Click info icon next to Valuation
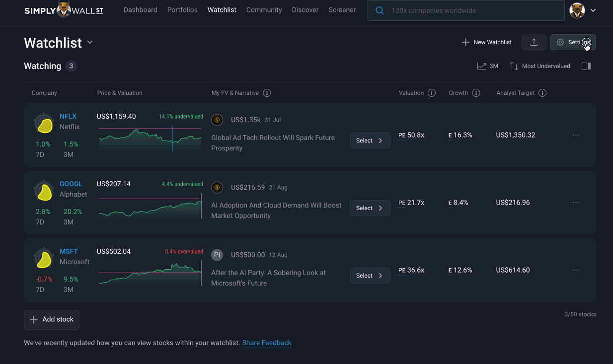Screen dimensions: 613x364 point(432,93)
